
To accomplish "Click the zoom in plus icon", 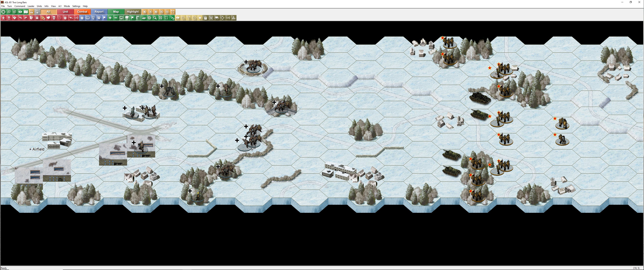I will point(110,18).
